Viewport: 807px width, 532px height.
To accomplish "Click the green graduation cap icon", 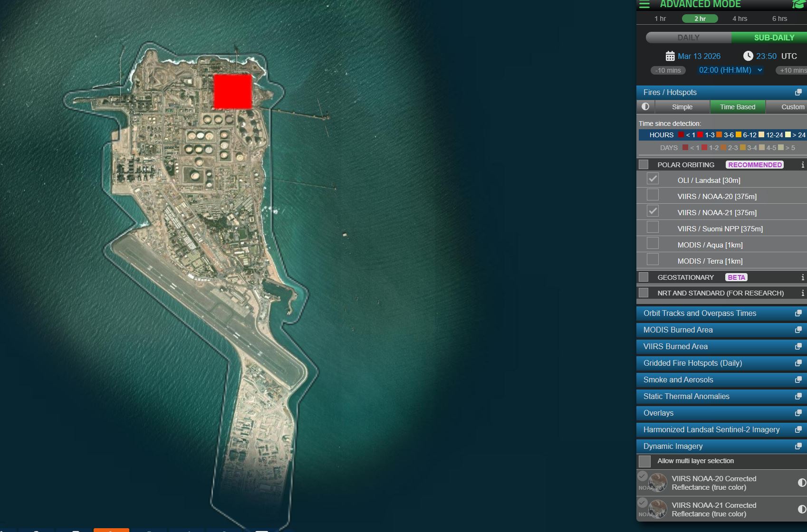I will pyautogui.click(x=799, y=4).
